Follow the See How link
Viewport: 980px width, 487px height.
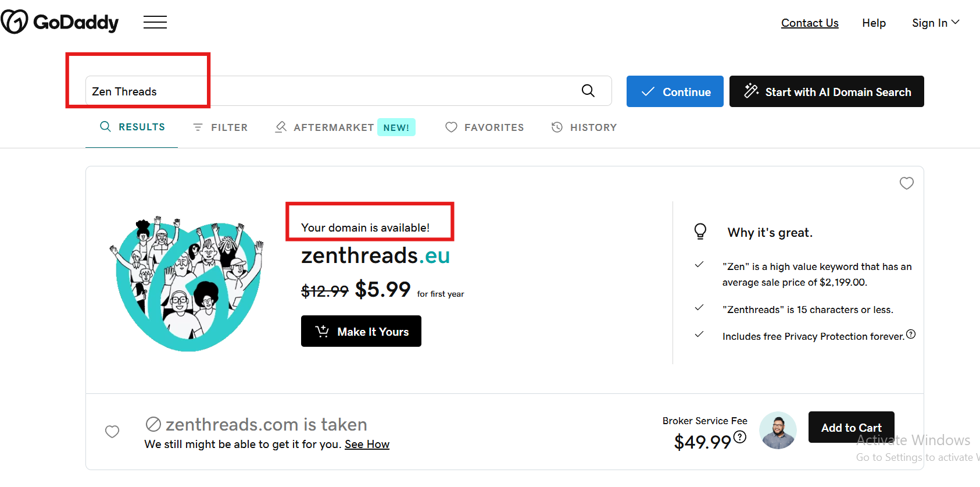click(367, 445)
